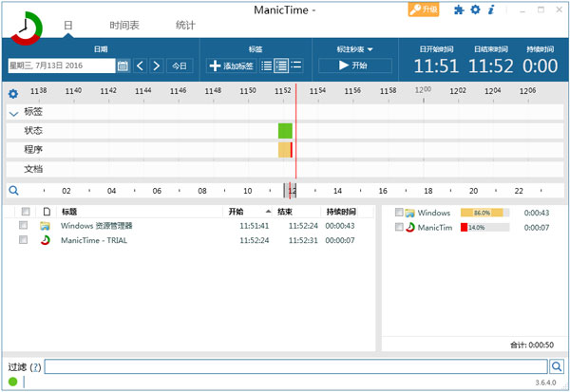Select the third list view mode icon

[296, 65]
